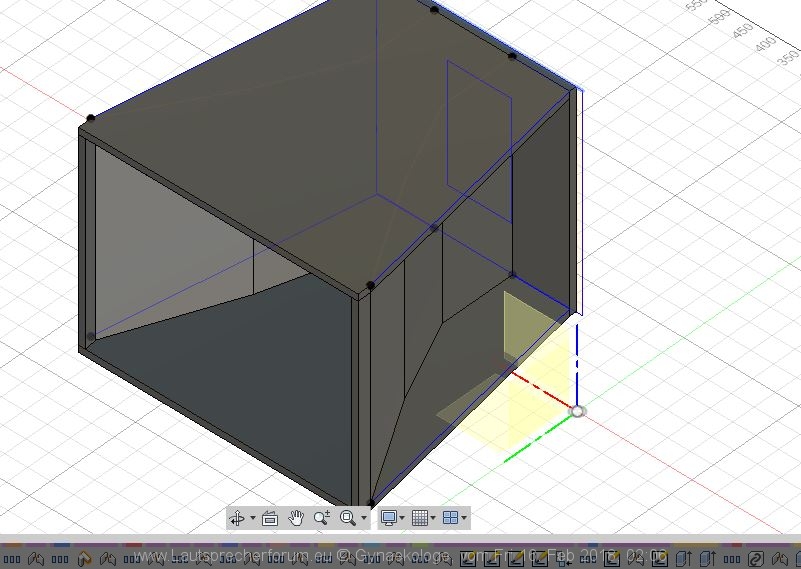
Task: Expand the Viewports dropdown arrow
Action: point(463,518)
